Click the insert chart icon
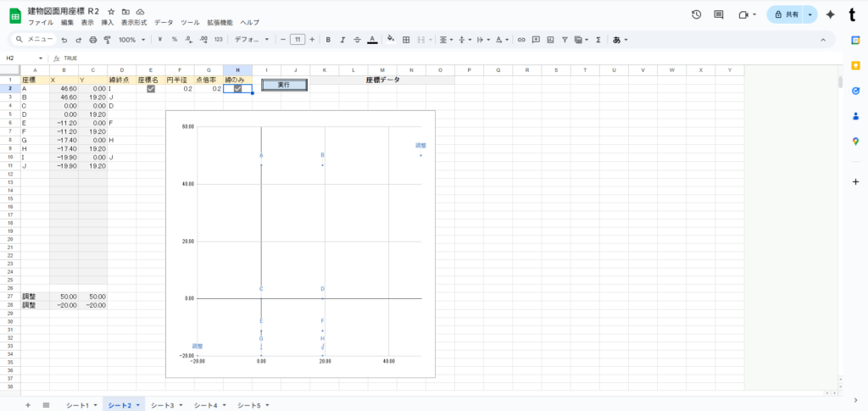868x411 pixels. pyautogui.click(x=550, y=40)
